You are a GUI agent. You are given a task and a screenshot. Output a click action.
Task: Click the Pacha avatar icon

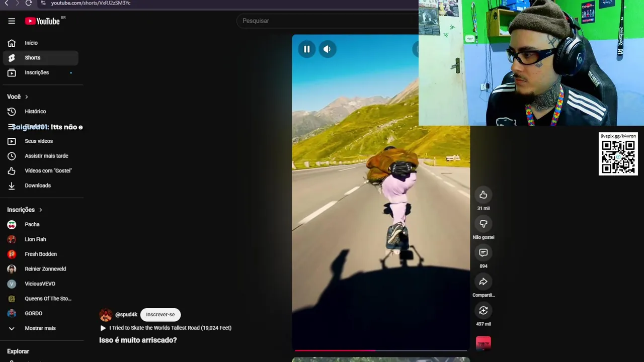12,224
